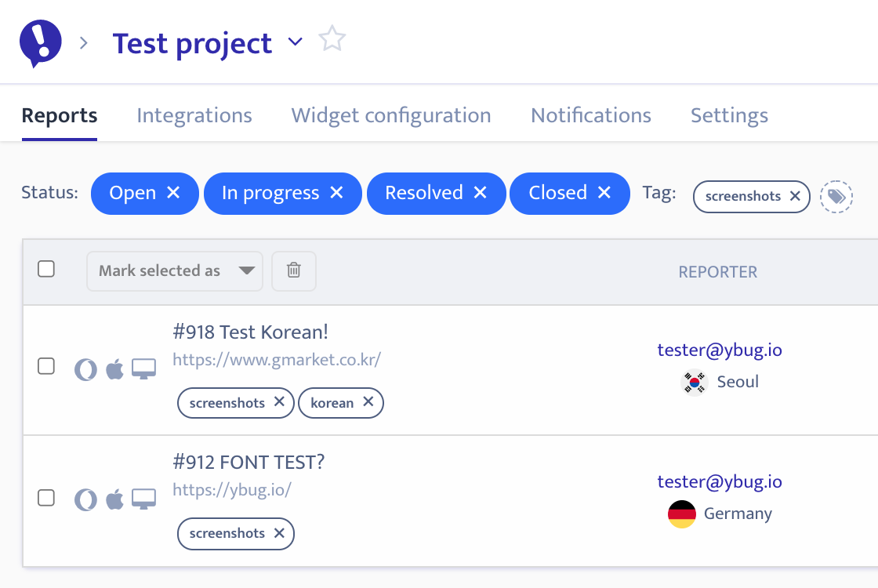Click the screenshots tag label on #918
This screenshot has width=878, height=588.
(x=227, y=403)
